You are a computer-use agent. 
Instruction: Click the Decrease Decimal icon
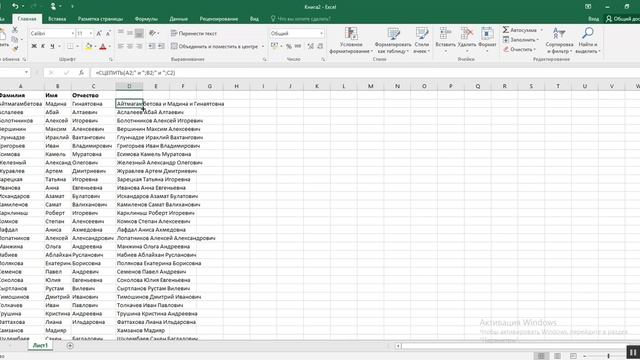pyautogui.click(x=320, y=47)
